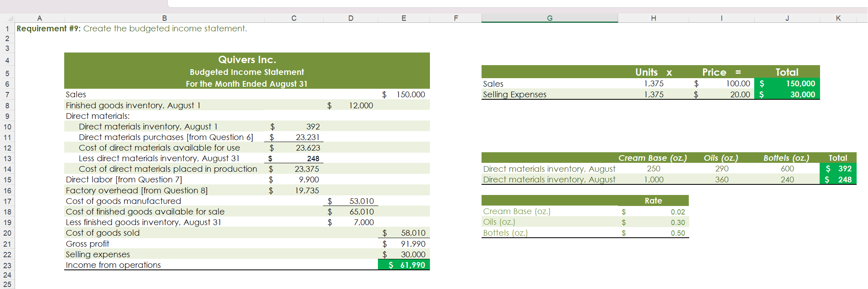868x289 pixels.
Task: Click 'Budgeted Income Statement' subtitle
Action: click(247, 72)
